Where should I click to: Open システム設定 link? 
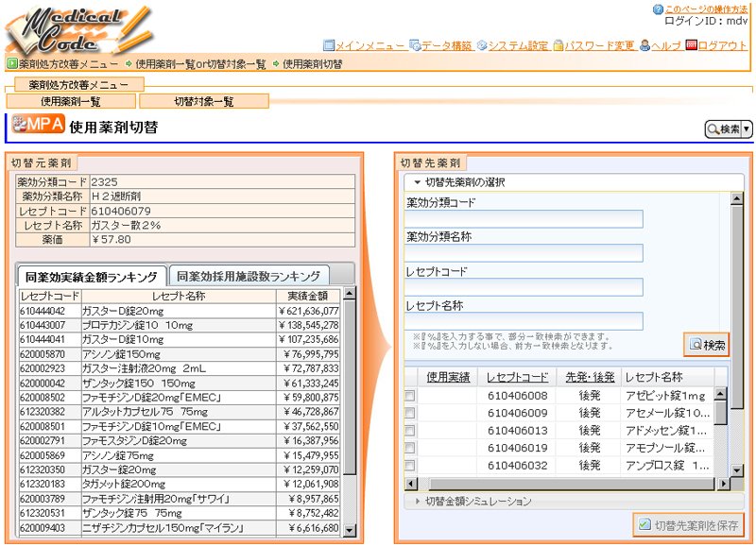(x=518, y=45)
